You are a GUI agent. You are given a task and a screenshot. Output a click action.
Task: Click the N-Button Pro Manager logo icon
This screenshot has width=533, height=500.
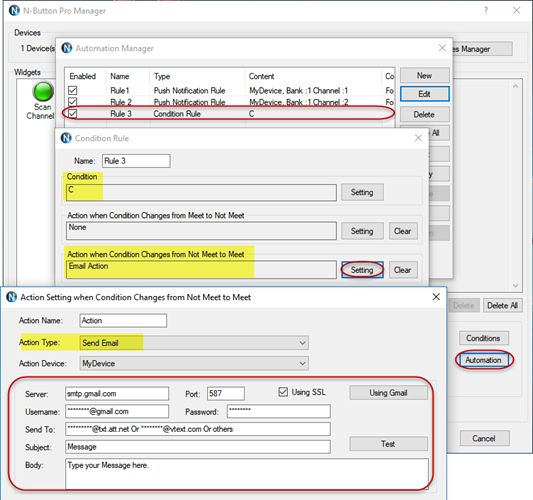coord(14,11)
